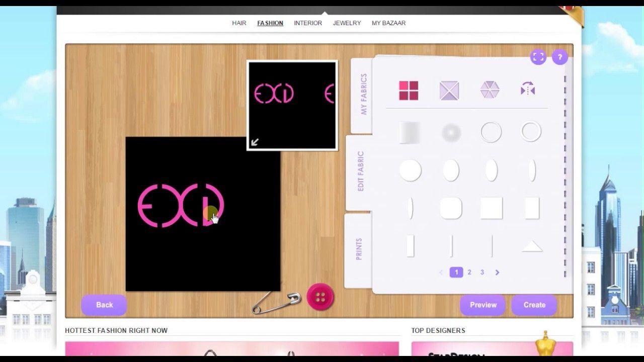Open My Bazaar

388,23
